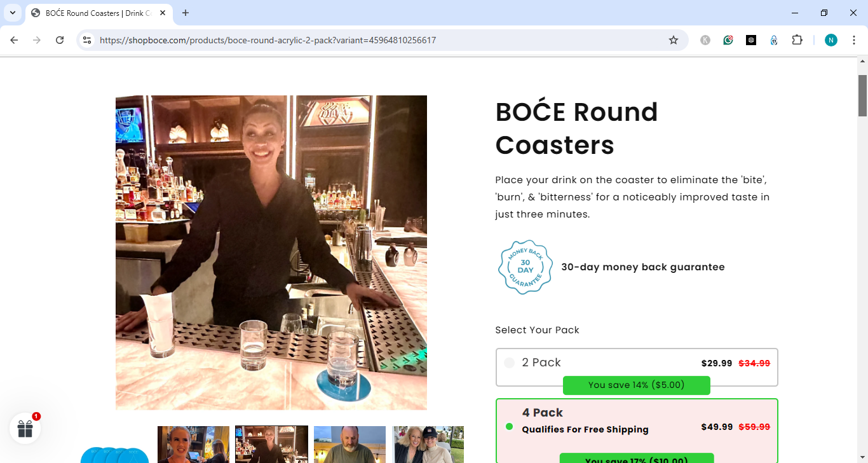The image size is (868, 463).
Task: Go forward to the next page
Action: (x=37, y=40)
